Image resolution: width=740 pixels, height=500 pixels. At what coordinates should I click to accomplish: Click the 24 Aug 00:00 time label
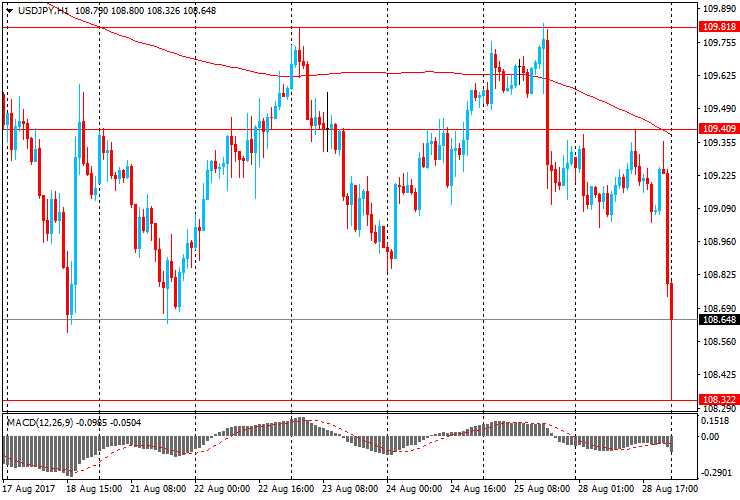(414, 489)
